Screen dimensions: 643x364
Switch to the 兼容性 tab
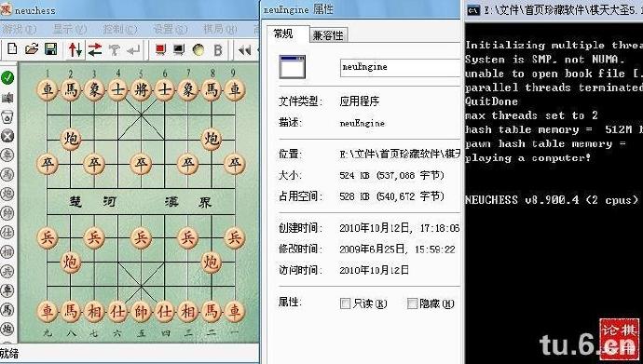[x=328, y=35]
